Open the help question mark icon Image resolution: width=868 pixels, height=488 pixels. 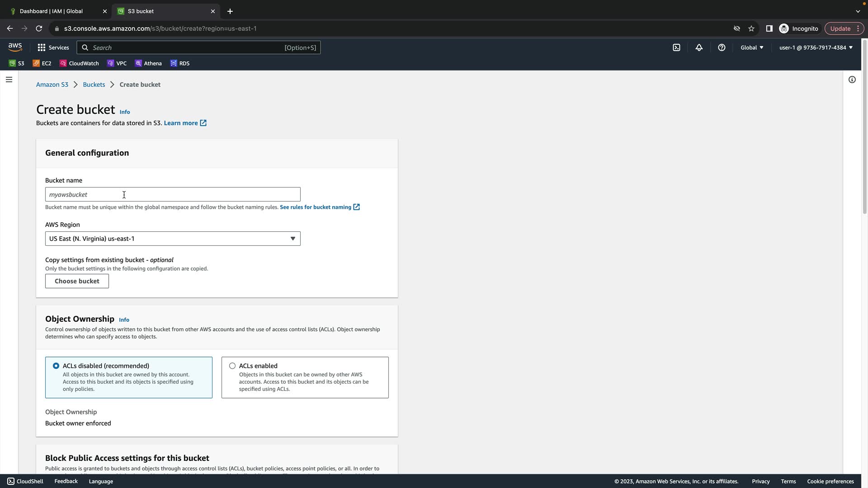[x=722, y=47]
